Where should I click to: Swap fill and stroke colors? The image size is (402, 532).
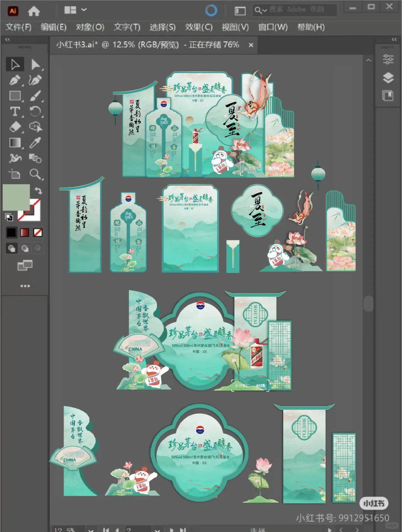[x=38, y=190]
